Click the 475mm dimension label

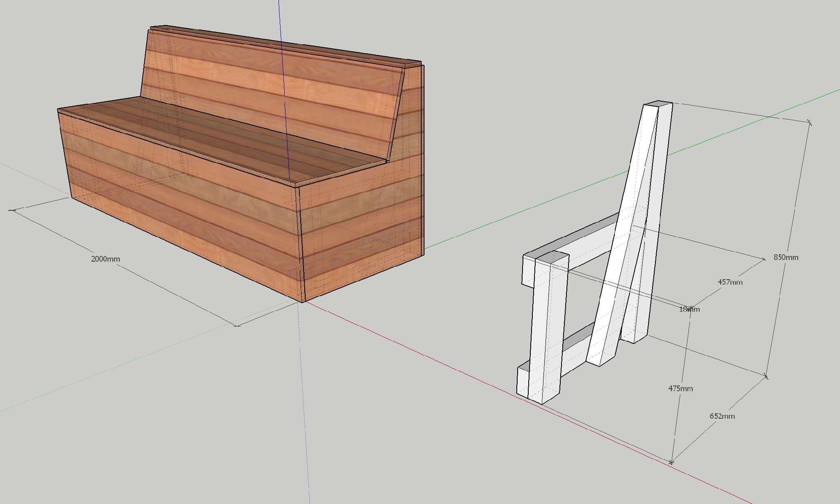(680, 388)
